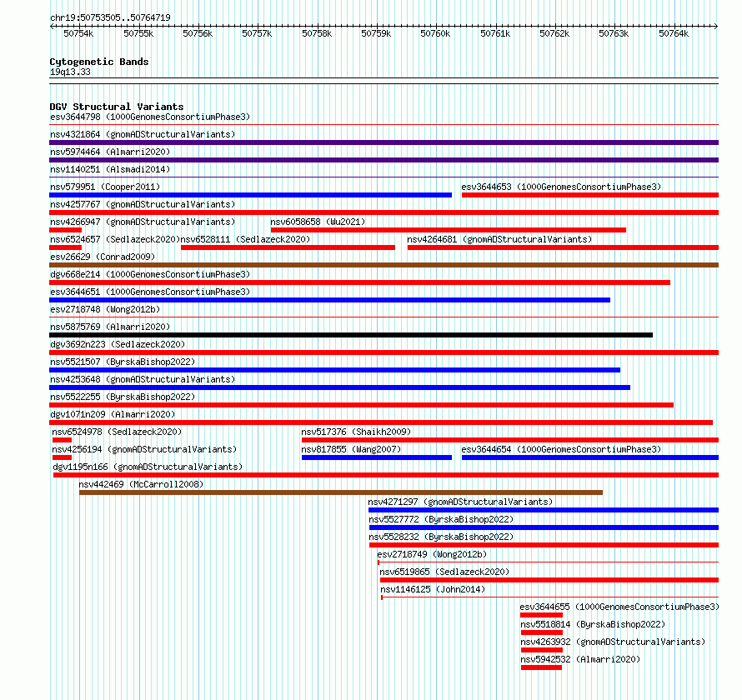Image resolution: width=742 pixels, height=700 pixels.
Task: Click dgv3692n223 Sedlazeck2020 label
Action: coord(118,344)
